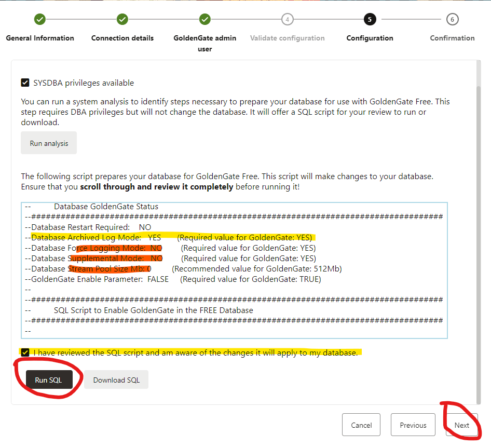Image resolution: width=491 pixels, height=448 pixels.
Task: Proceed with the Next button
Action: (x=461, y=425)
